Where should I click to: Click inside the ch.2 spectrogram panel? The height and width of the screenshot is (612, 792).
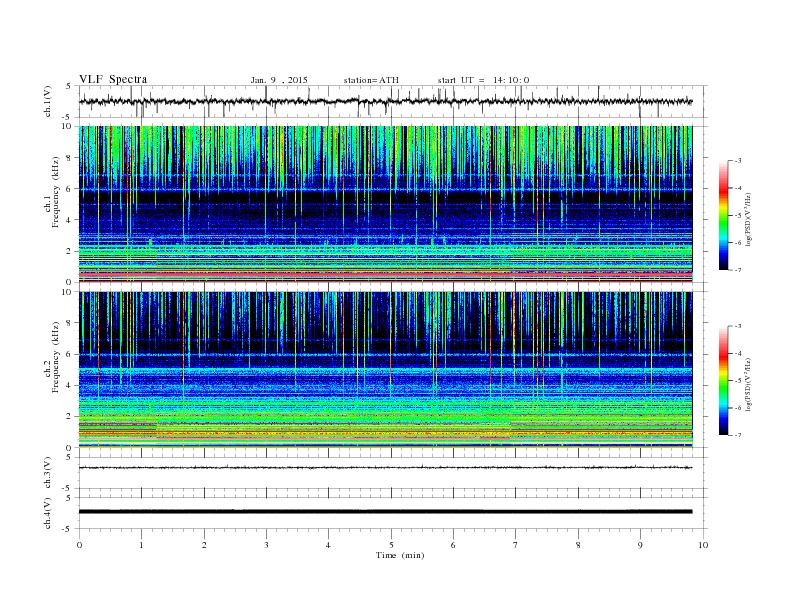click(386, 370)
